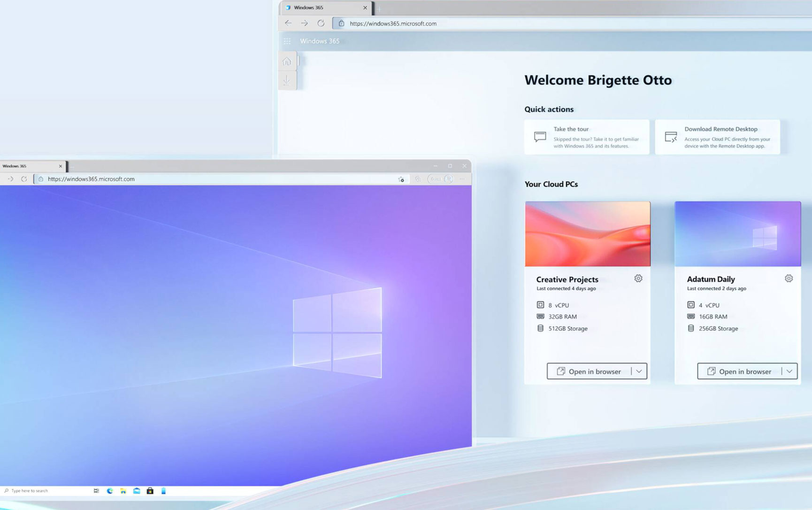Open Creative Projects in browser
The image size is (812, 510).
pyautogui.click(x=589, y=371)
